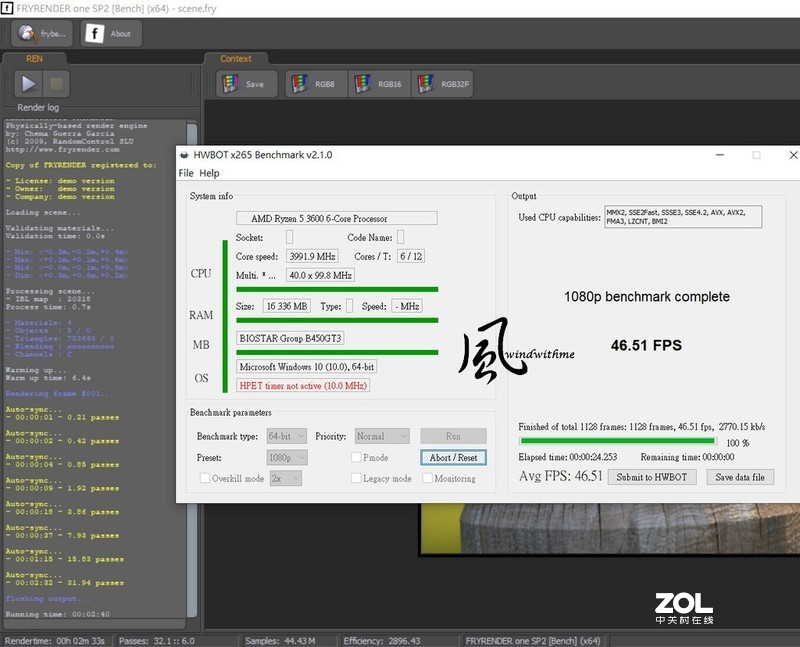Open the Benchmark type dropdown
This screenshot has height=647, width=800.
[x=289, y=435]
